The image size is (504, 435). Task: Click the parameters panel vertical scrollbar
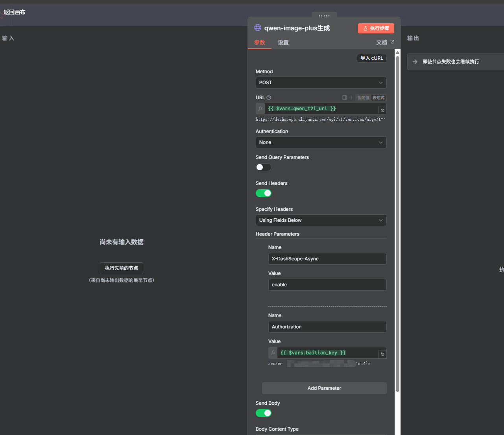(397, 223)
